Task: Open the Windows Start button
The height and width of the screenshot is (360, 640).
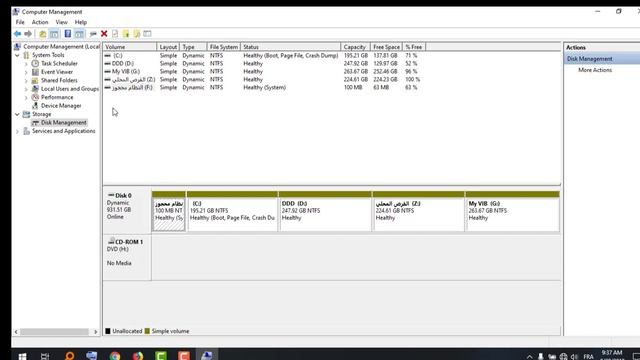Action: (22, 356)
